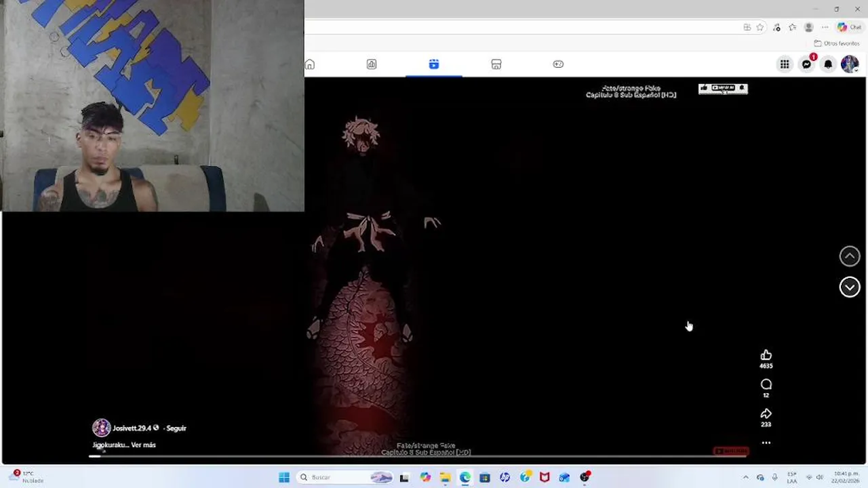Open Facebook Gaming tab
This screenshot has height=488, width=868.
[558, 64]
